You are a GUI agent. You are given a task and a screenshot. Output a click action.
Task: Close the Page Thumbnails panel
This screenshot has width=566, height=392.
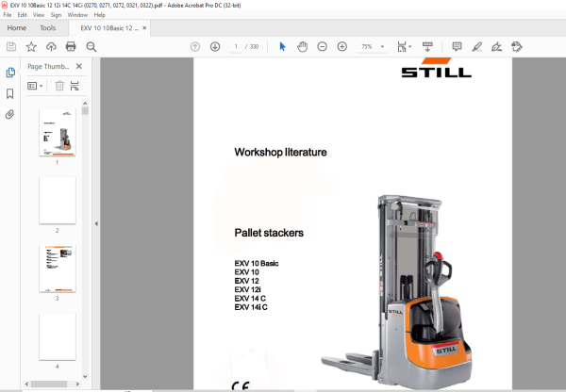(79, 66)
